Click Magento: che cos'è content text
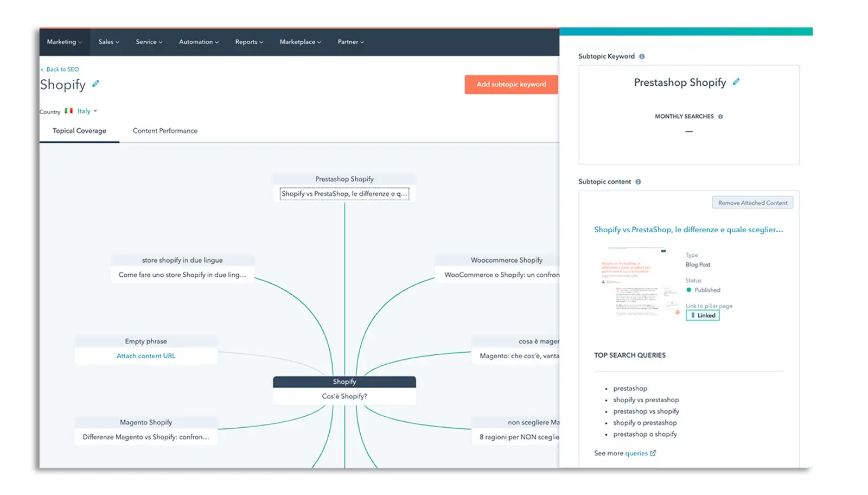This screenshot has width=868, height=495. 519,356
